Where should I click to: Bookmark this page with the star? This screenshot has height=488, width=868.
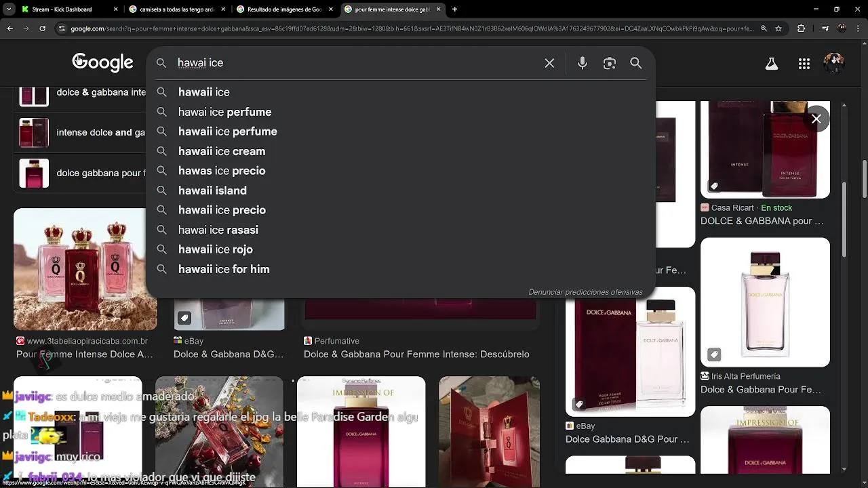[778, 28]
